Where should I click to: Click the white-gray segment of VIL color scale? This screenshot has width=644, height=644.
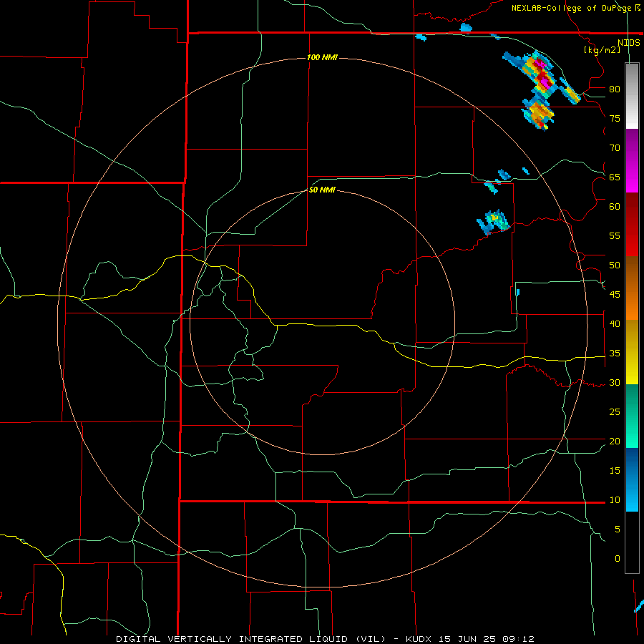(632, 96)
